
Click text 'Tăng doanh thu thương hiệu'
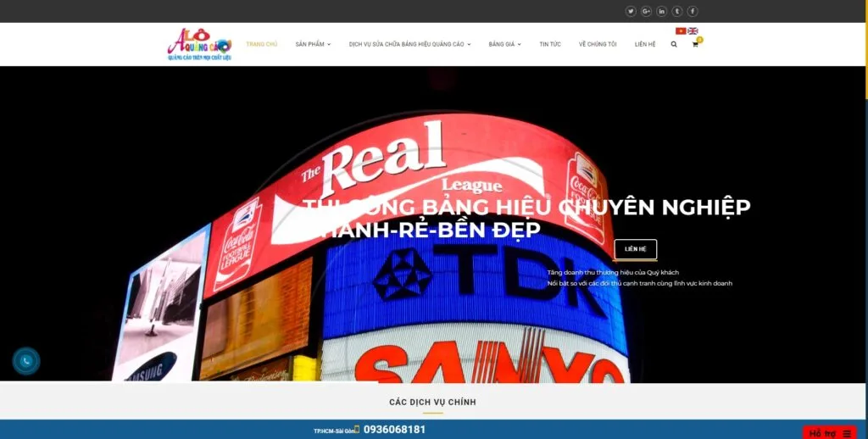[613, 272]
